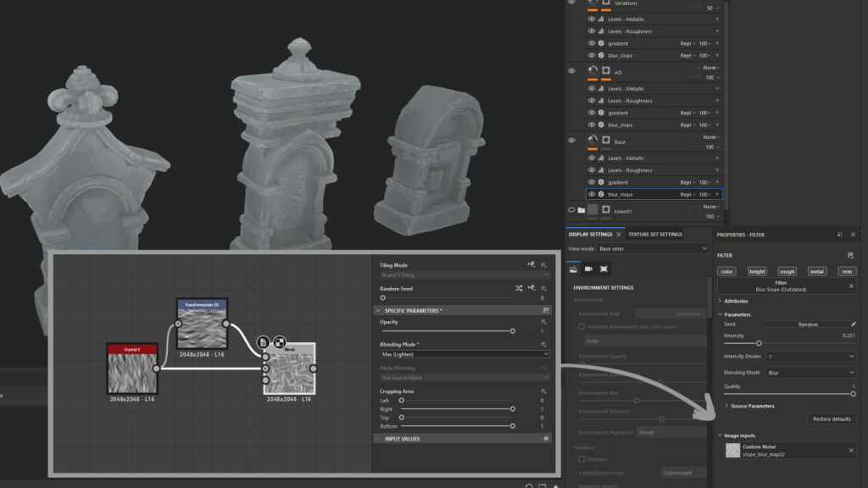Expand the Source Parameters section
Image resolution: width=868 pixels, height=488 pixels.
pyautogui.click(x=751, y=406)
